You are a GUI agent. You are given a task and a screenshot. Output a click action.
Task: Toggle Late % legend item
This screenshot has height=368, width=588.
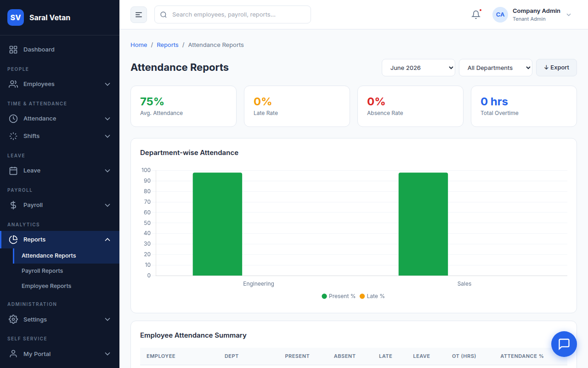pos(372,296)
